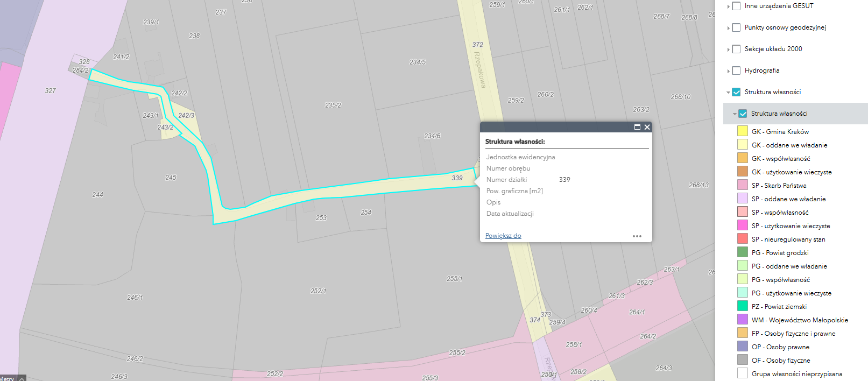Turn on the Hydrografia layer
This screenshot has width=868, height=381.
736,70
